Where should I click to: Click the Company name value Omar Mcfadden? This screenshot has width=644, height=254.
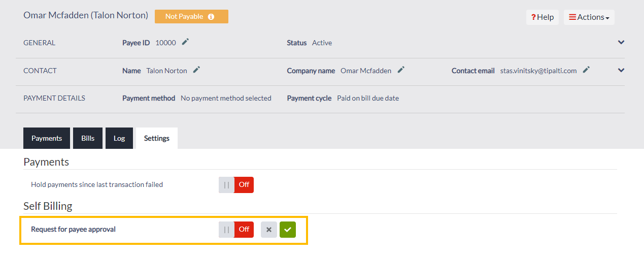pyautogui.click(x=366, y=71)
